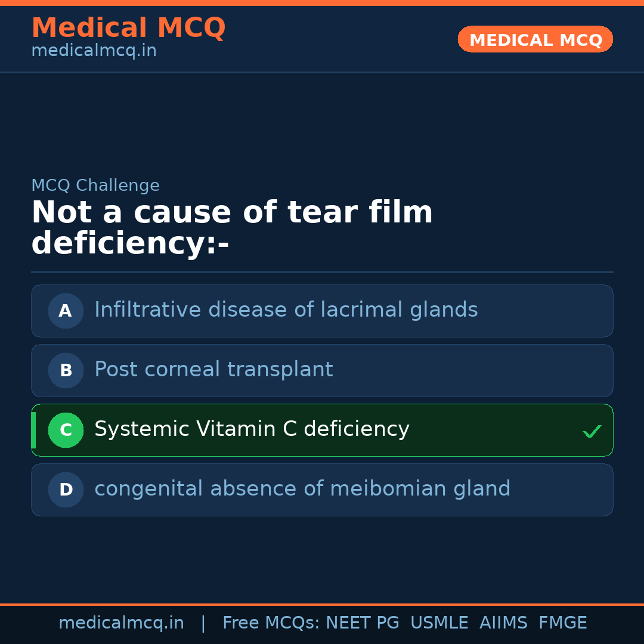Click FMGE in the footer bar
The image size is (644, 644).
click(x=562, y=623)
